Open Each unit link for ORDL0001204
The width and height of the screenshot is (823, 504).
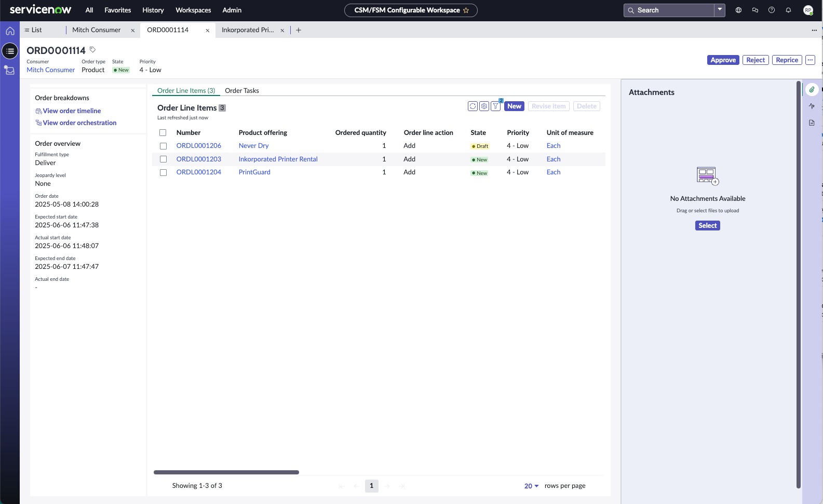pos(554,172)
